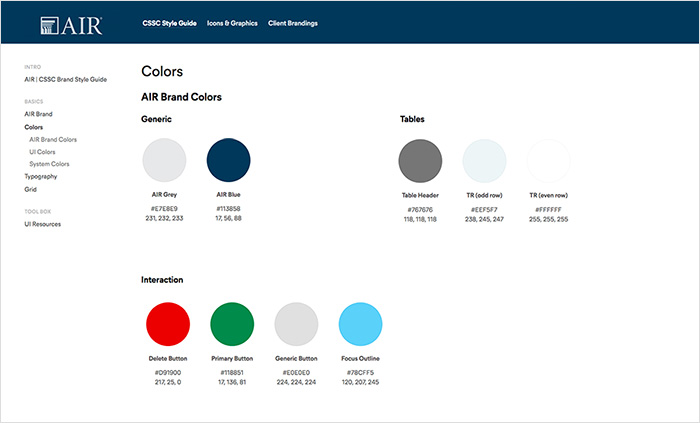Click the AIR Grey color swatch

[x=164, y=160]
